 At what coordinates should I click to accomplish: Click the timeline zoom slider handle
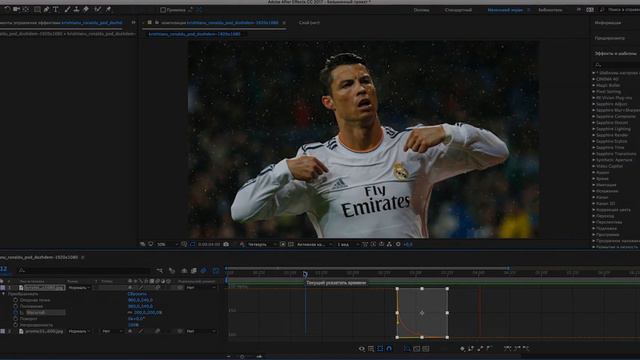pyautogui.click(x=242, y=356)
